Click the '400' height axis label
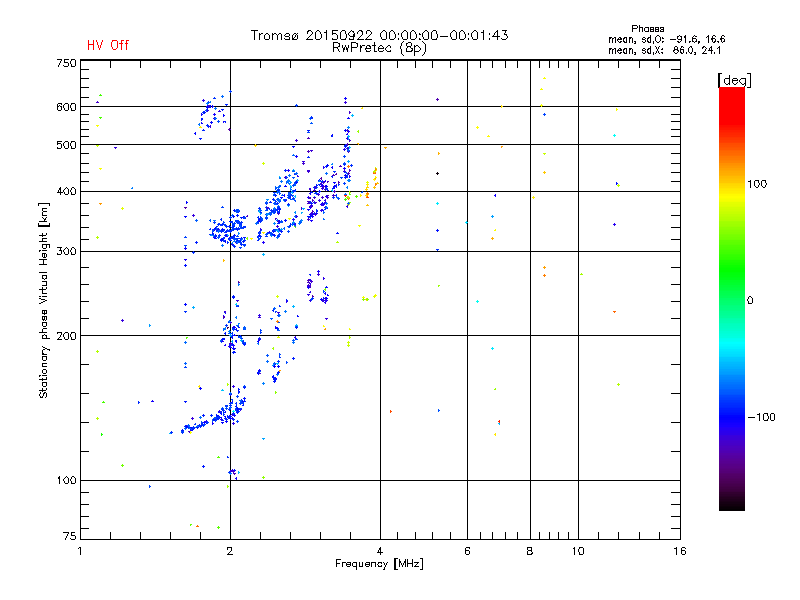 tap(66, 191)
